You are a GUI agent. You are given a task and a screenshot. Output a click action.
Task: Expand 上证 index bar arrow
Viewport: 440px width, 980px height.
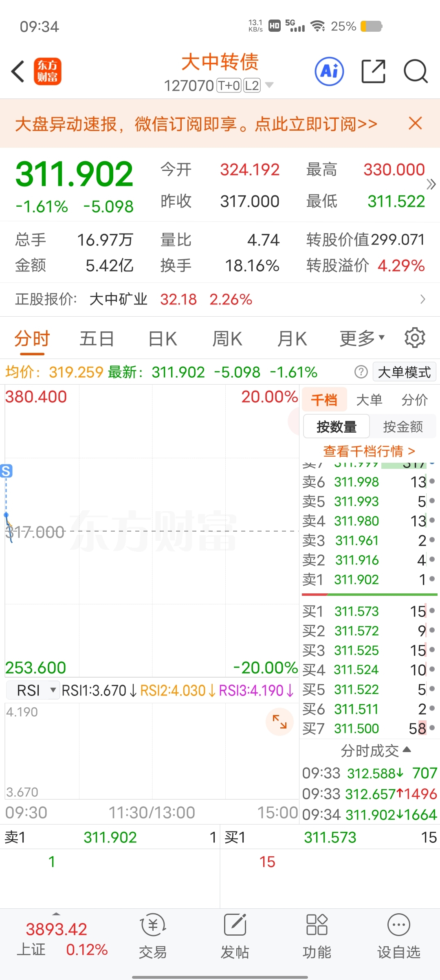tap(56, 914)
